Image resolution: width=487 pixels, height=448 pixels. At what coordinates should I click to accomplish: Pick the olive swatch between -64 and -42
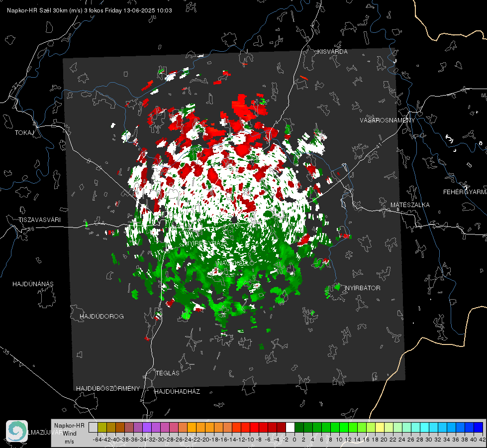pos(102,427)
